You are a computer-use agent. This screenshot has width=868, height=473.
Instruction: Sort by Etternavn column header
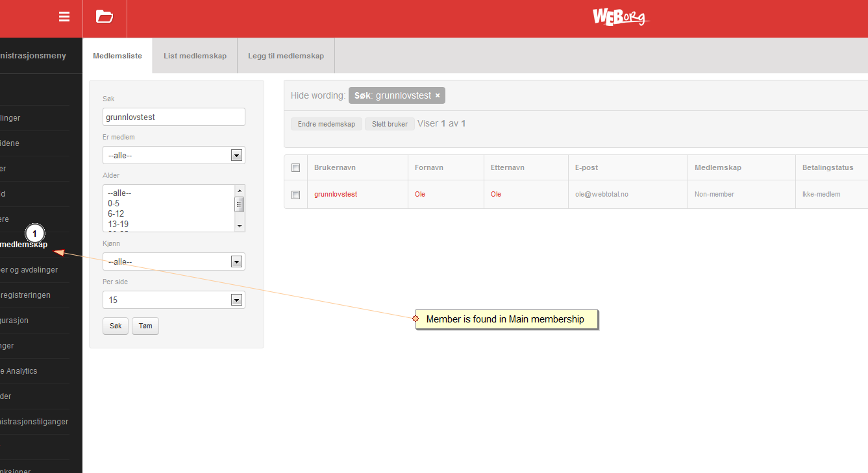508,167
